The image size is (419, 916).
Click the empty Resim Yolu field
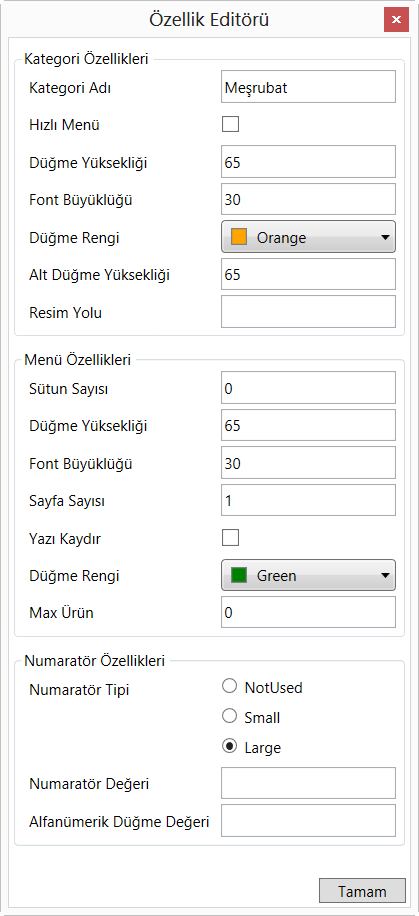[x=308, y=311]
